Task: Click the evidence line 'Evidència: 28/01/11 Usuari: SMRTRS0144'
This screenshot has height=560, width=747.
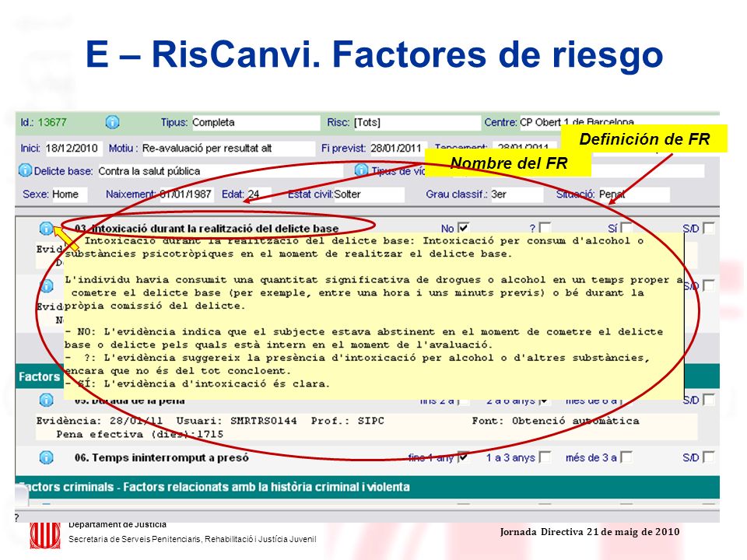Action: [167, 421]
